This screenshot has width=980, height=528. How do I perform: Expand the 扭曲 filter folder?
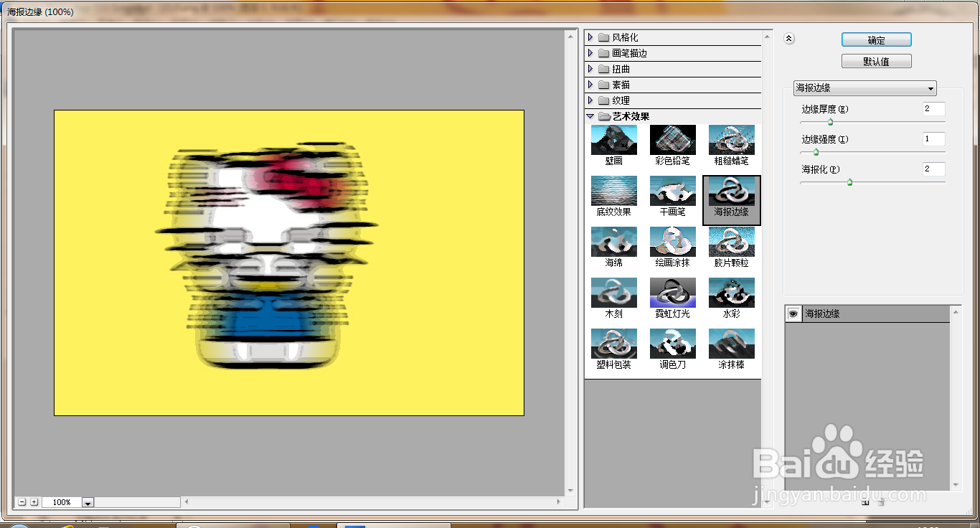tap(590, 69)
